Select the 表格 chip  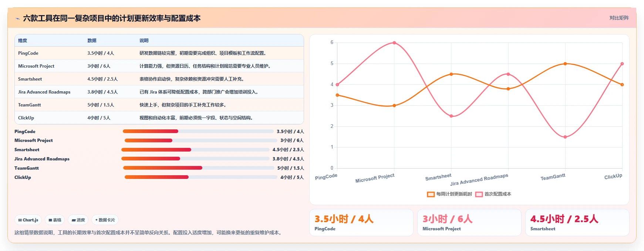point(55,220)
